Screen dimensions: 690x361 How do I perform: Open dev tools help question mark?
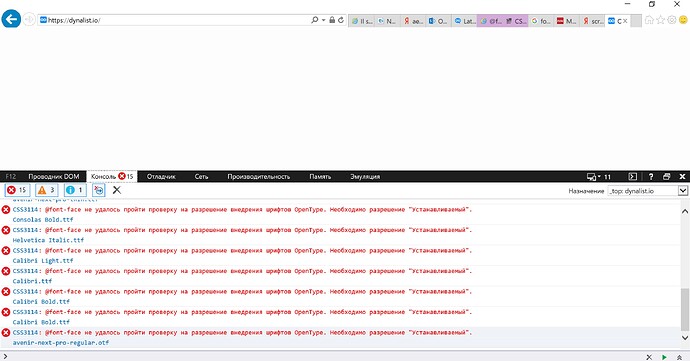point(651,177)
